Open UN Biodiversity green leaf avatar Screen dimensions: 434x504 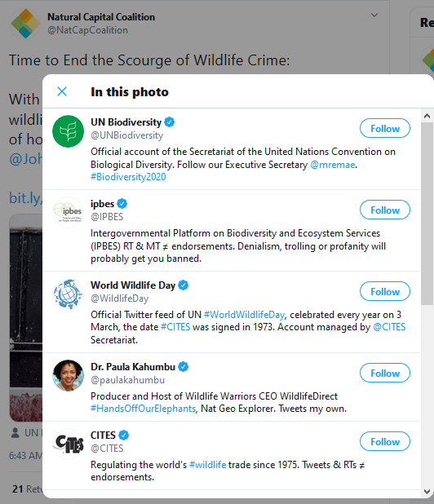pyautogui.click(x=69, y=131)
